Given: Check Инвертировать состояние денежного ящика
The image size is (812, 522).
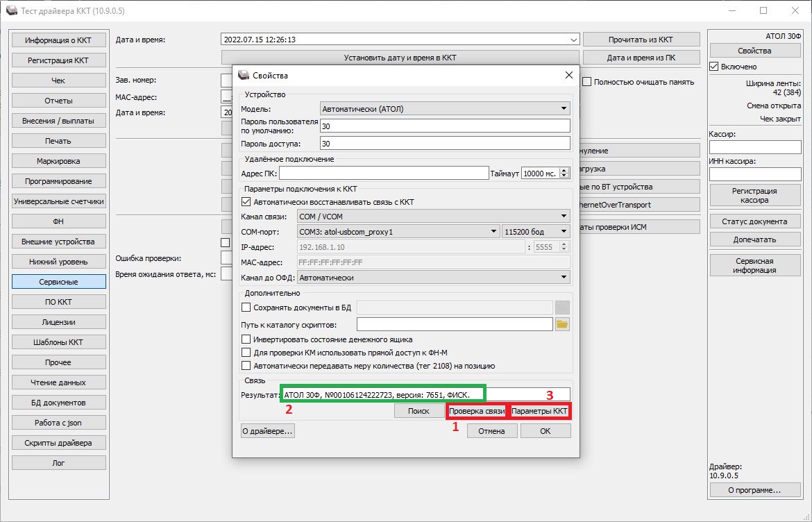Looking at the screenshot, I should (246, 339).
